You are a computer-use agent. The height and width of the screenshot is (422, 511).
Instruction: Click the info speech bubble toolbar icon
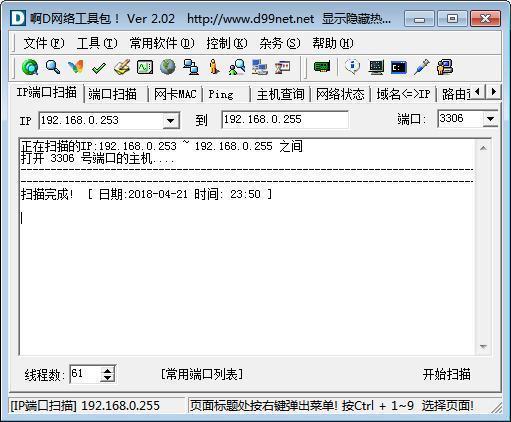tap(352, 67)
